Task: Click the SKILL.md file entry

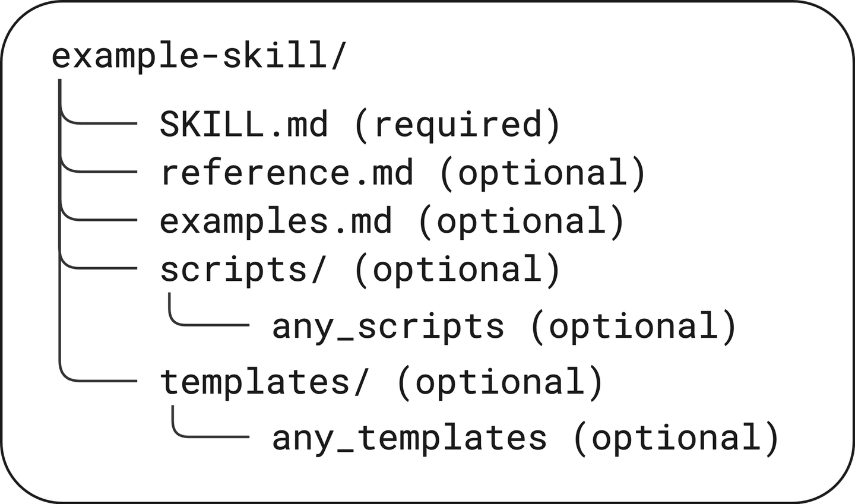Action: [x=243, y=125]
